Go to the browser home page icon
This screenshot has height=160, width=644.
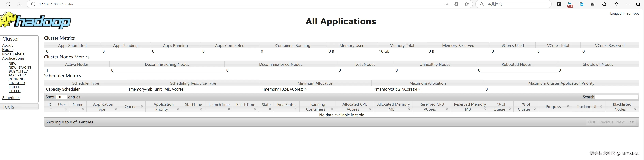(19, 4)
